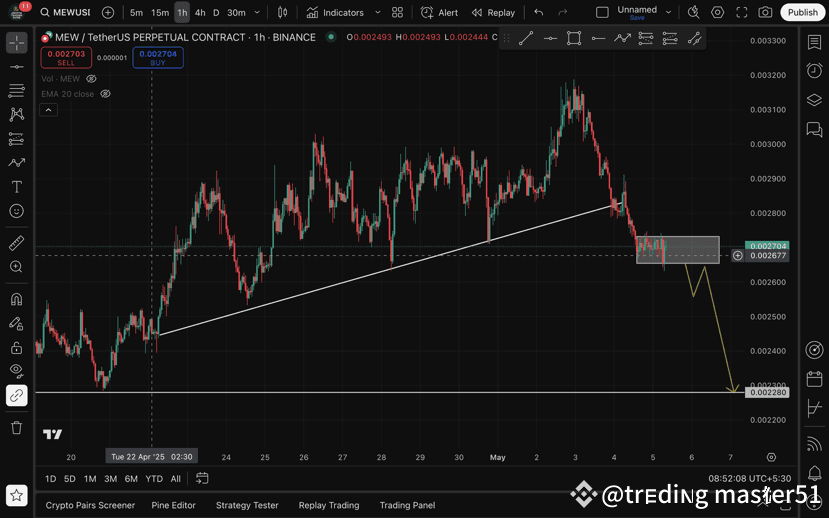Enter fullscreen mode
Image resolution: width=829 pixels, height=518 pixels.
(742, 12)
